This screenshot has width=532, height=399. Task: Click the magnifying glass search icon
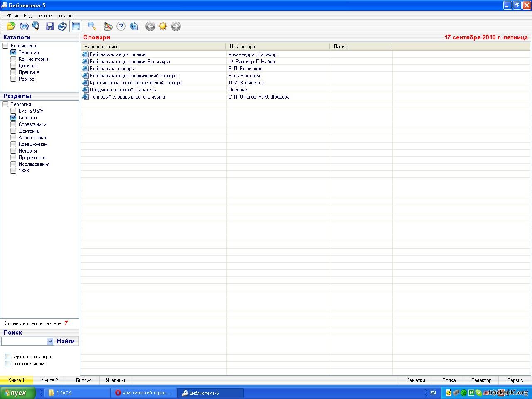[92, 26]
